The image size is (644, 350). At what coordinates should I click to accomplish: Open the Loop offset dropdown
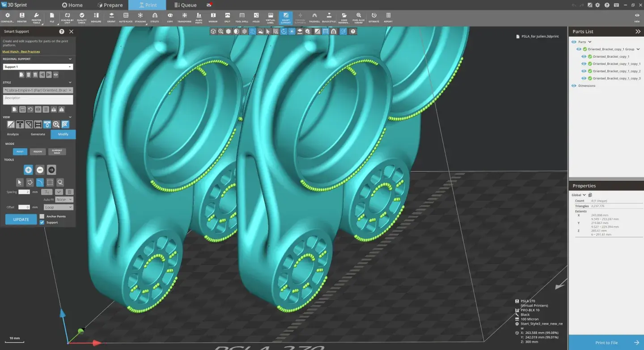(x=58, y=207)
